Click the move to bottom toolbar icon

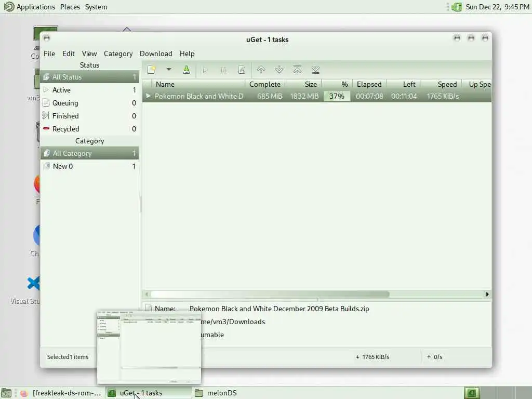click(x=315, y=70)
